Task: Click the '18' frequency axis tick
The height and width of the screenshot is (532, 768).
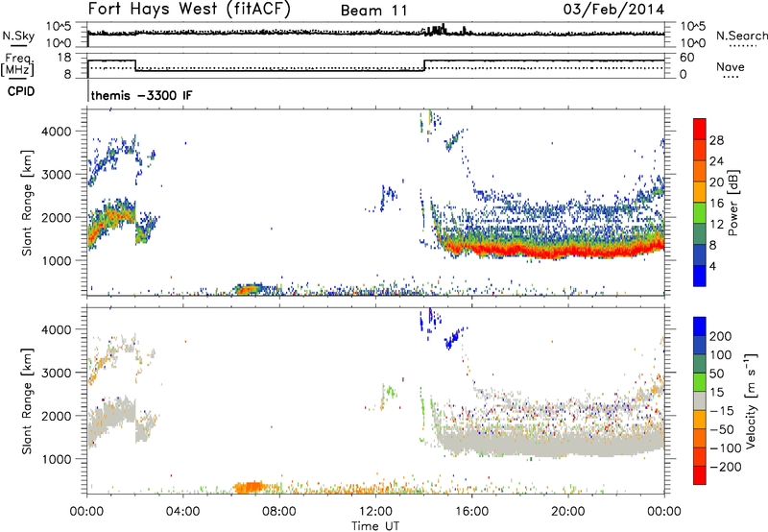Action: pos(64,58)
